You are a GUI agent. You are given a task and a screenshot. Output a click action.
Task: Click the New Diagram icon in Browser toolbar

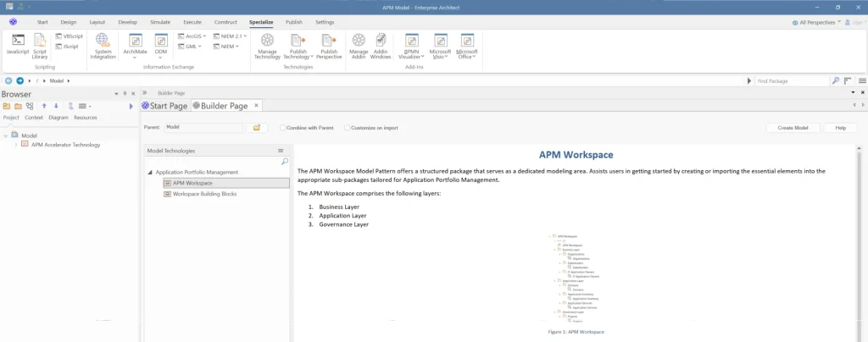30,106
